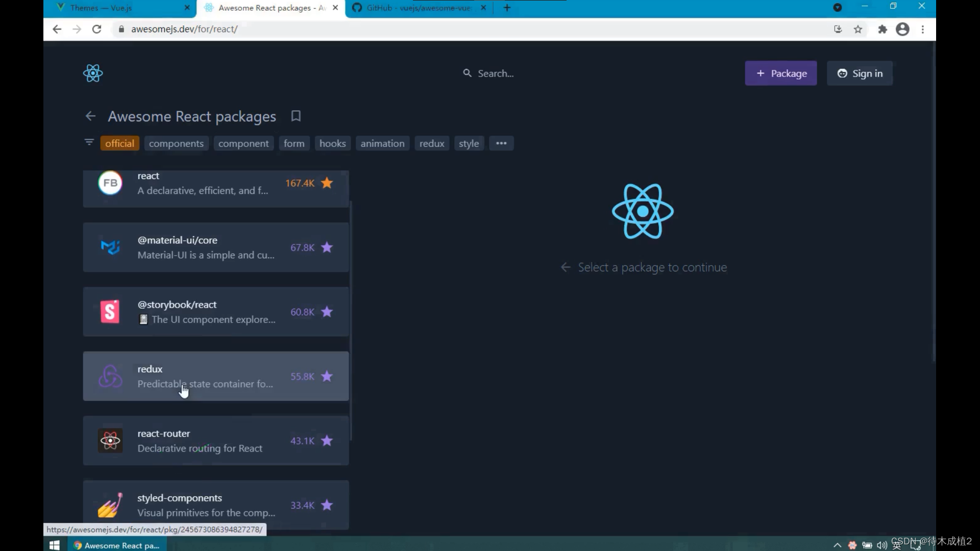Screen dimensions: 980x551
Task: Filter by components tag
Action: point(176,143)
